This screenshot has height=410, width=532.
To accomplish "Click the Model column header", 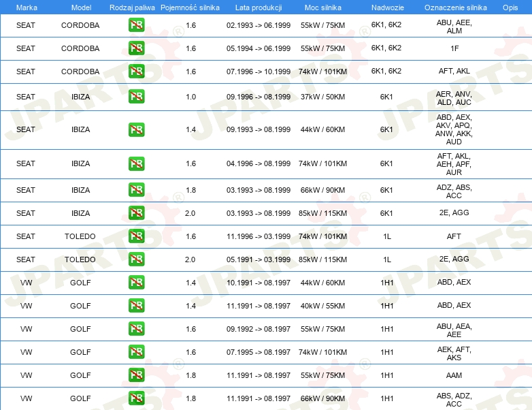I will [81, 7].
